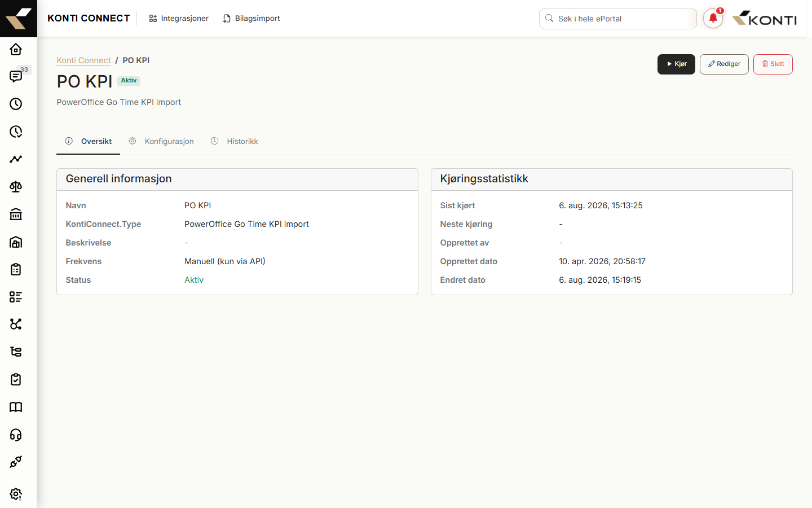Click the 'Status' field label

point(78,280)
